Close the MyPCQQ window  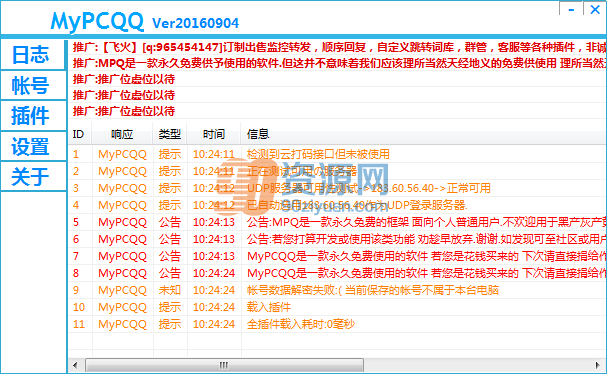(595, 9)
